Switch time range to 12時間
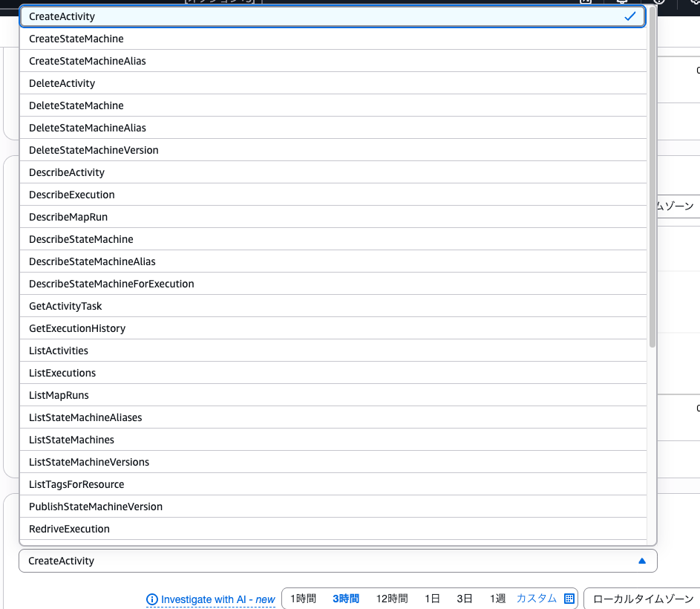Image resolution: width=700 pixels, height=609 pixels. pyautogui.click(x=392, y=599)
